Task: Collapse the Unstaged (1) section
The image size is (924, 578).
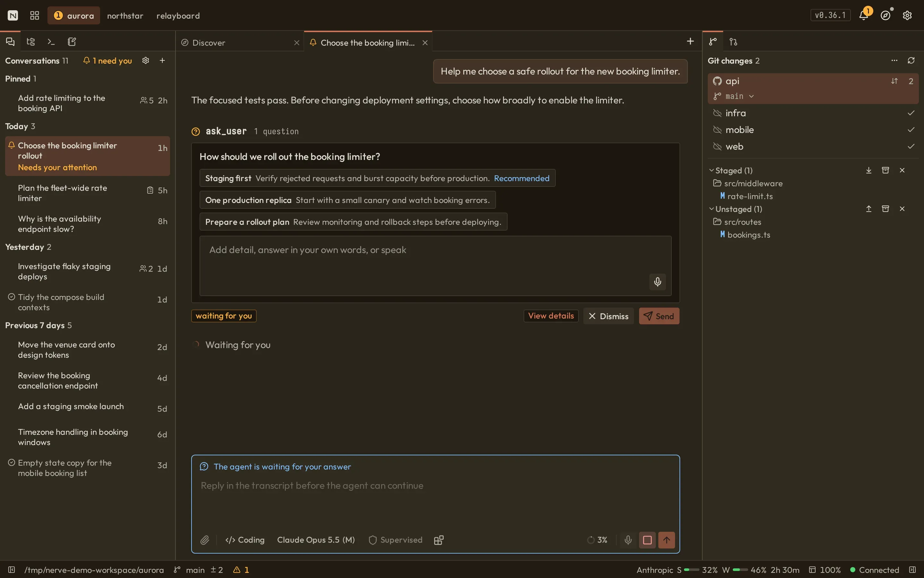Action: tap(711, 209)
